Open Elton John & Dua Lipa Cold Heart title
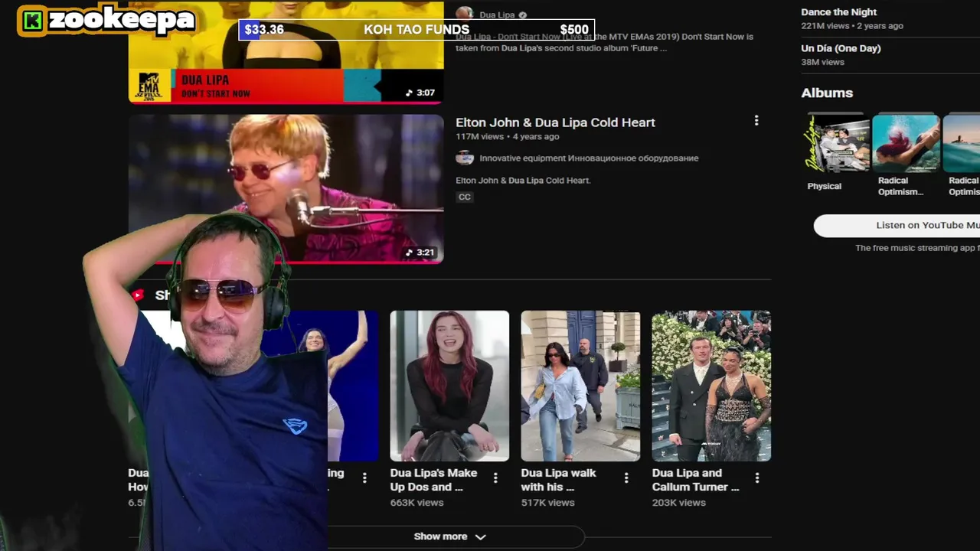The width and height of the screenshot is (980, 551). tap(555, 122)
